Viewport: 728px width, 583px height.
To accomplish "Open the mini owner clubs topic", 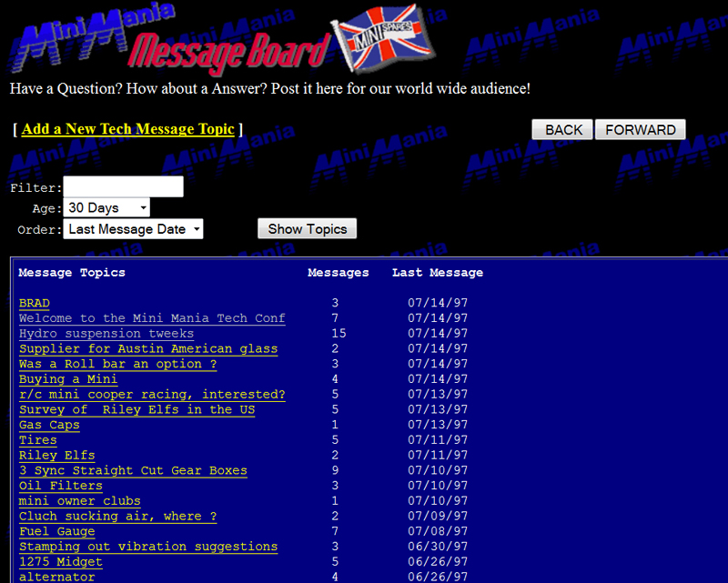I will click(79, 501).
